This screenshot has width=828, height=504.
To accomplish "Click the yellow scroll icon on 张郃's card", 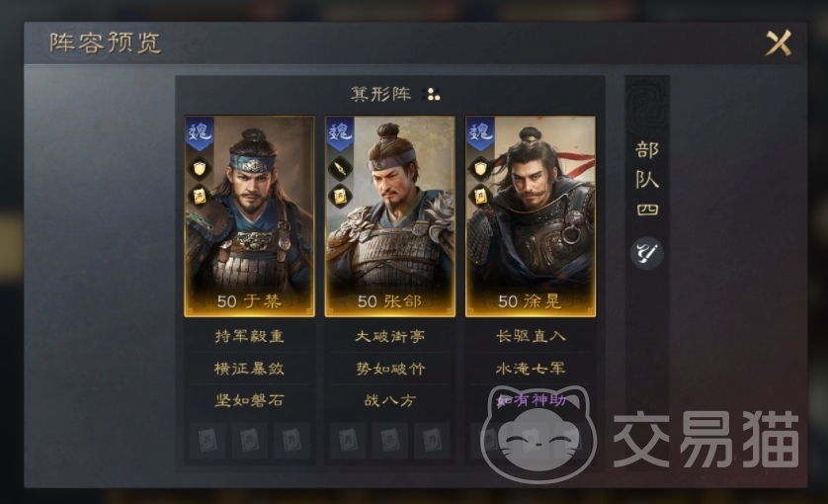I will tap(340, 197).
